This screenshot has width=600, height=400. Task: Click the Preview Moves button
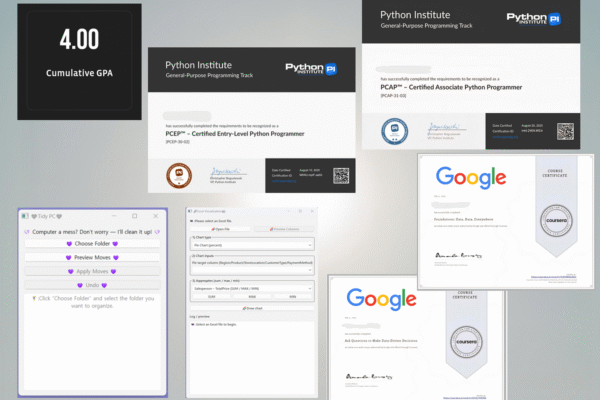[91, 258]
